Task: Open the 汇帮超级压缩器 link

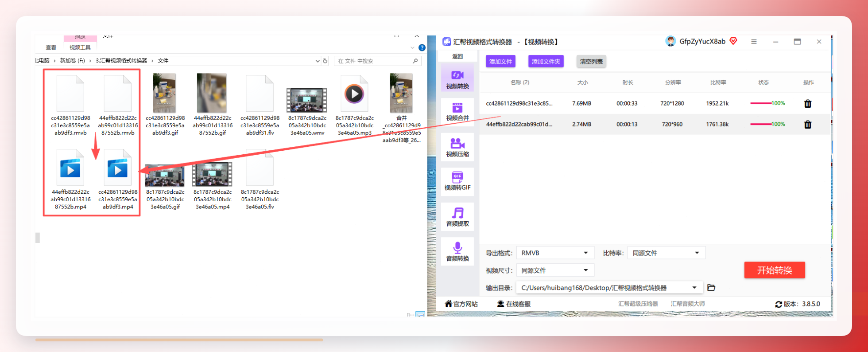Action: (638, 304)
